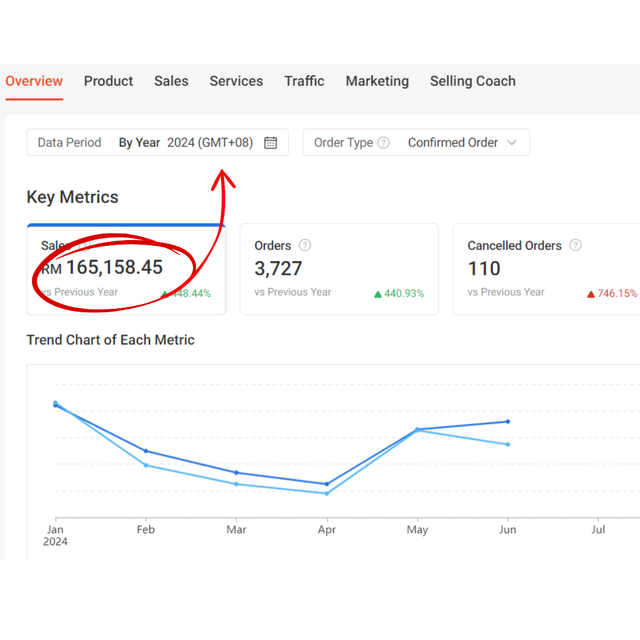Screen dimensions: 640x640
Task: Click the May data point on chart
Action: 417,430
